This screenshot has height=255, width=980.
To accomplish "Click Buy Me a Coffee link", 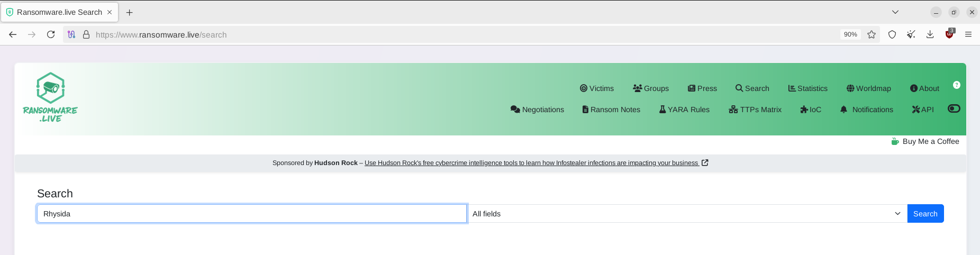I will click(x=925, y=141).
